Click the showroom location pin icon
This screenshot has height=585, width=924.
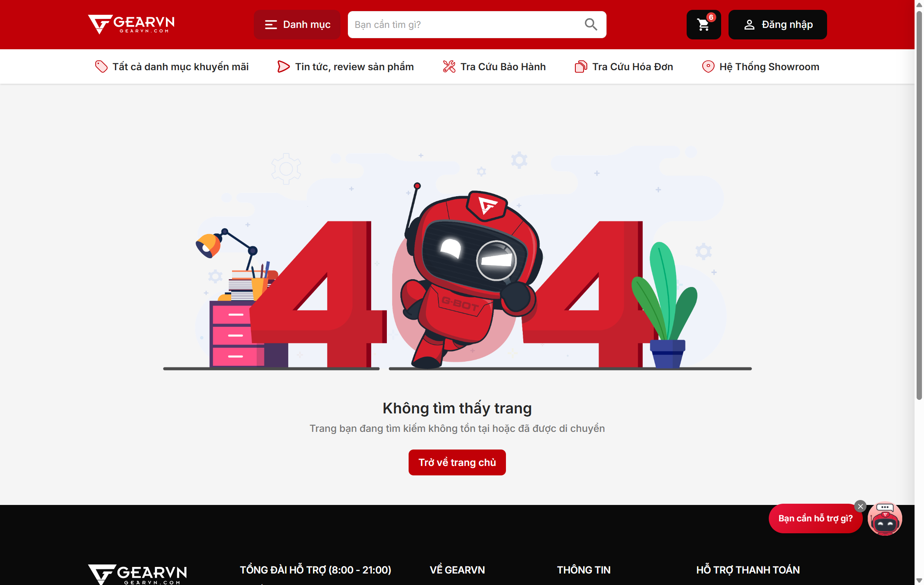click(x=708, y=67)
